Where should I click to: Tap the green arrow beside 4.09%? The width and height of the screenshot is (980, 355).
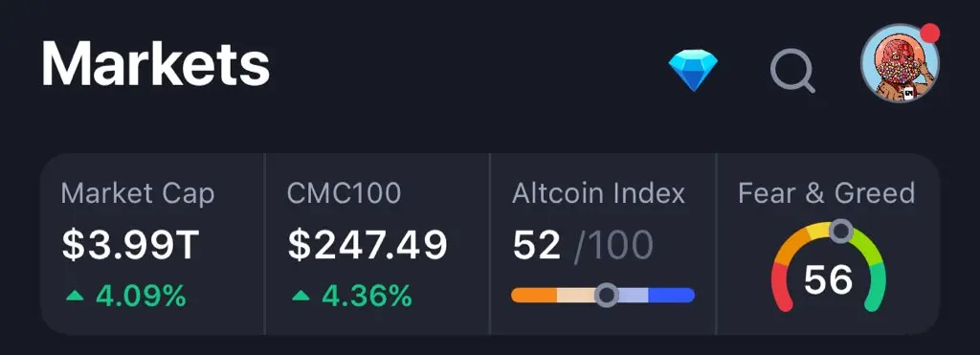(75, 295)
